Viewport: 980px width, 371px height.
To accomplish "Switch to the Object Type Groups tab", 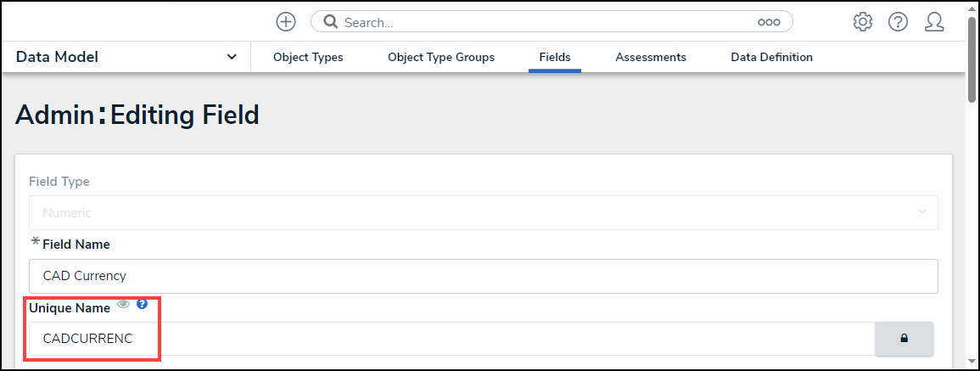I will 441,58.
